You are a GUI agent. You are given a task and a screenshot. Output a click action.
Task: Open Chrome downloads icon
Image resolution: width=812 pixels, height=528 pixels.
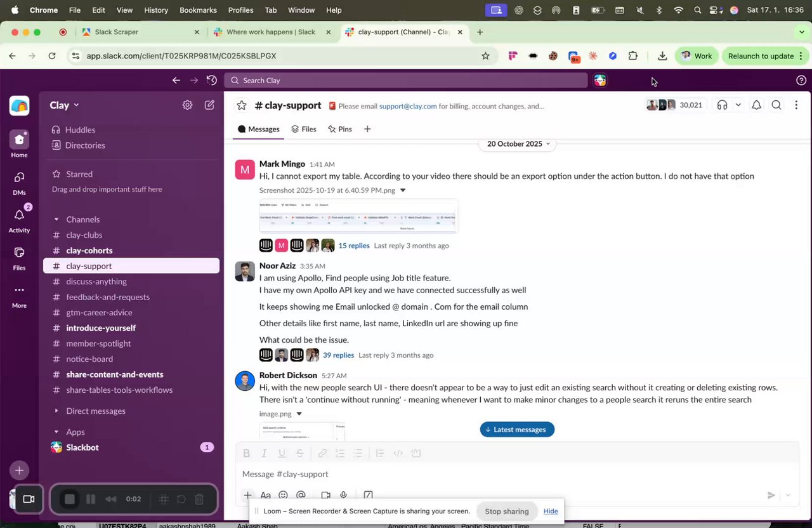[662, 56]
